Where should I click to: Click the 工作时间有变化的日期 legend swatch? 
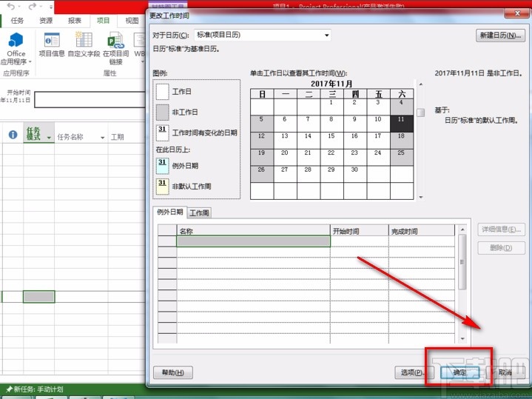pyautogui.click(x=162, y=133)
